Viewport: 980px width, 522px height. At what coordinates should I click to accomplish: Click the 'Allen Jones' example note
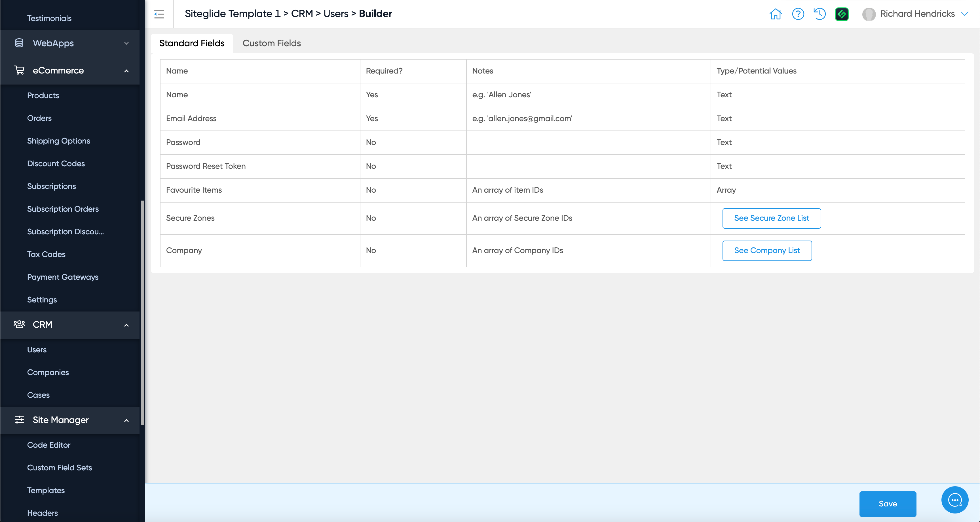pos(501,95)
